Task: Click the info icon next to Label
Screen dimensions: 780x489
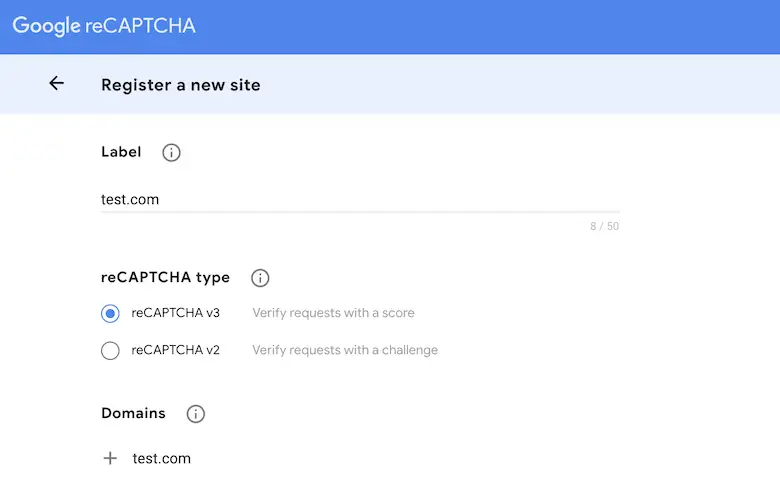Action: coord(171,153)
